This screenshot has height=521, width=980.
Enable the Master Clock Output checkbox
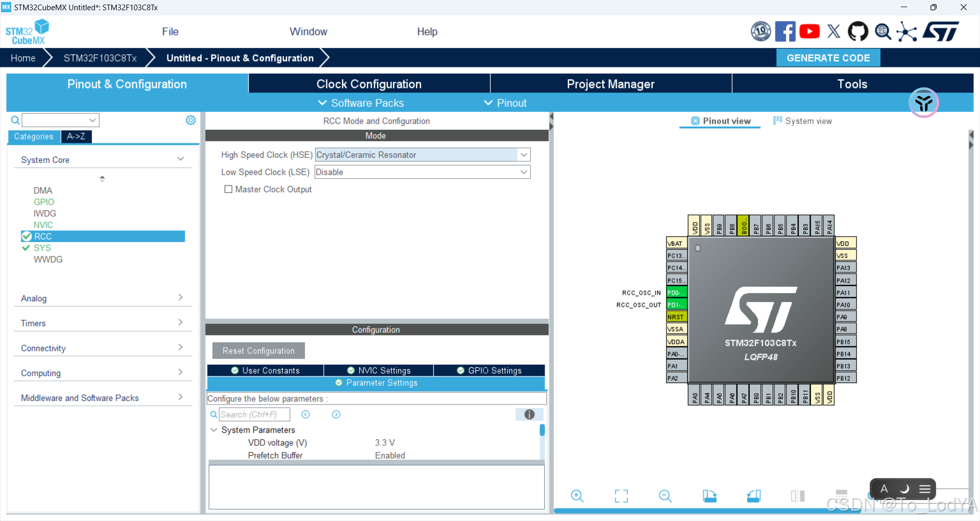click(x=229, y=189)
